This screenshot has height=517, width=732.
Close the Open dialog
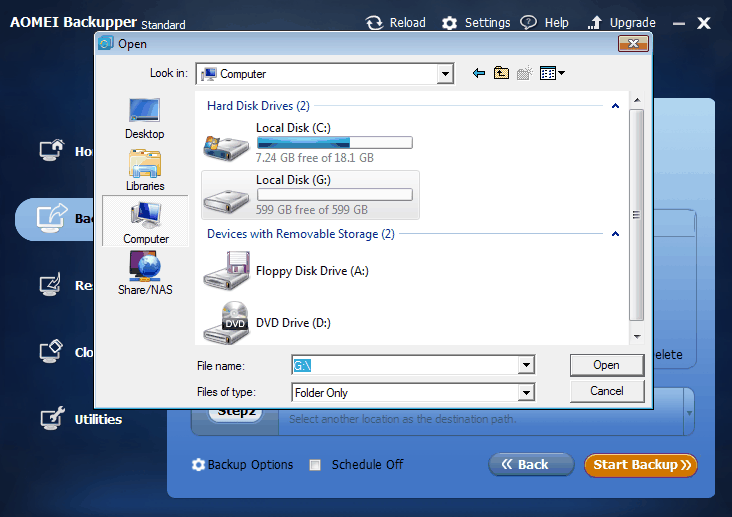[x=633, y=44]
